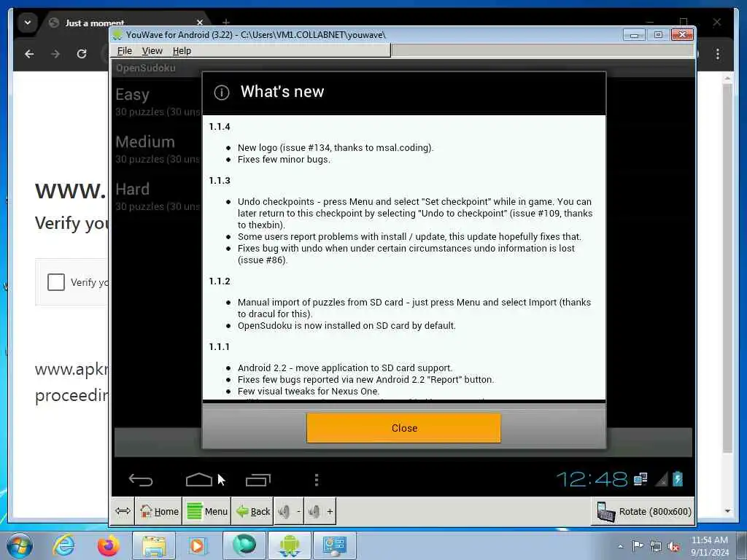Open Windows Explorer folder from taskbar

pos(154,545)
